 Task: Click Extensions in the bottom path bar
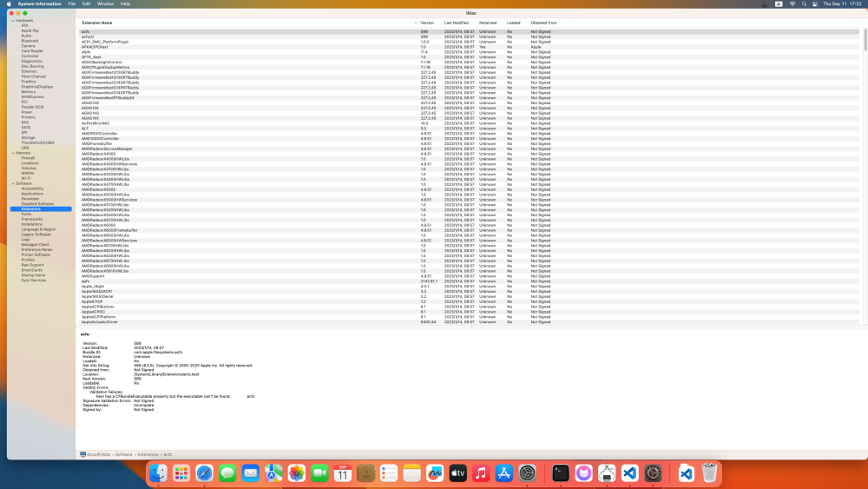(148, 454)
